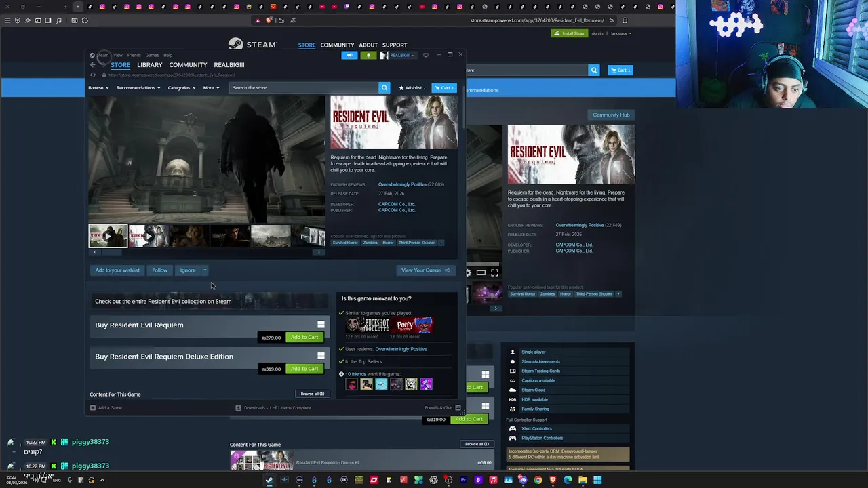Viewport: 868px width, 488px height.
Task: Click next arrow of client screenshot strip
Action: pos(319,252)
